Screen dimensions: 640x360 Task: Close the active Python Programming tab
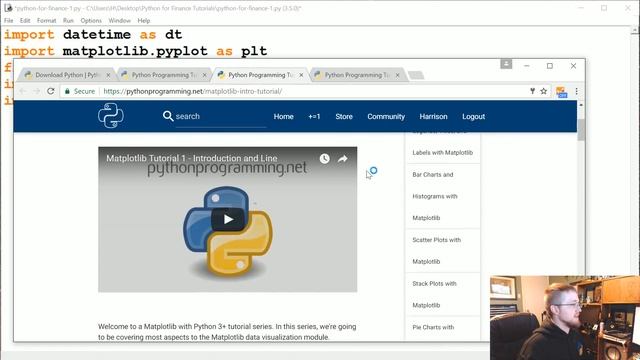301,75
